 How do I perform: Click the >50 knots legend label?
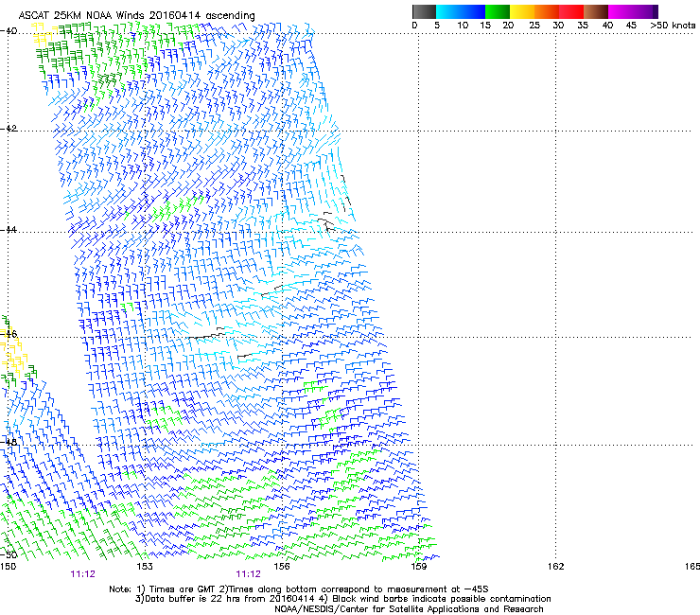[x=673, y=26]
